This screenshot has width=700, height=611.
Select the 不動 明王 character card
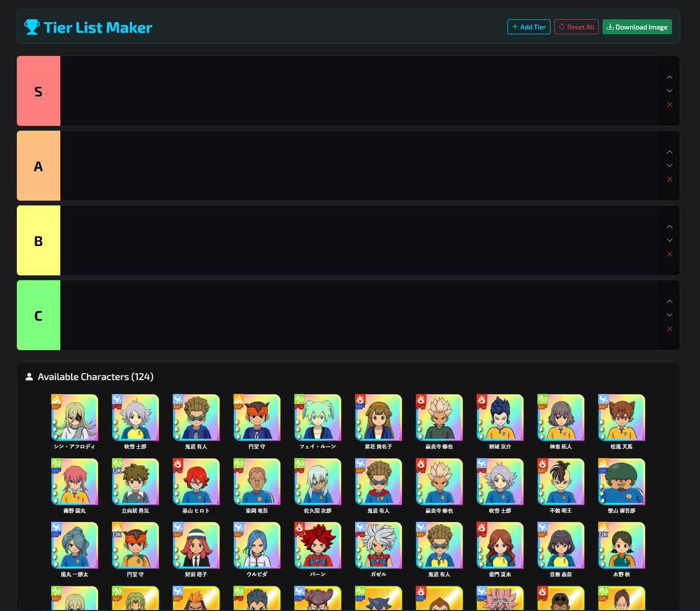[x=561, y=486]
